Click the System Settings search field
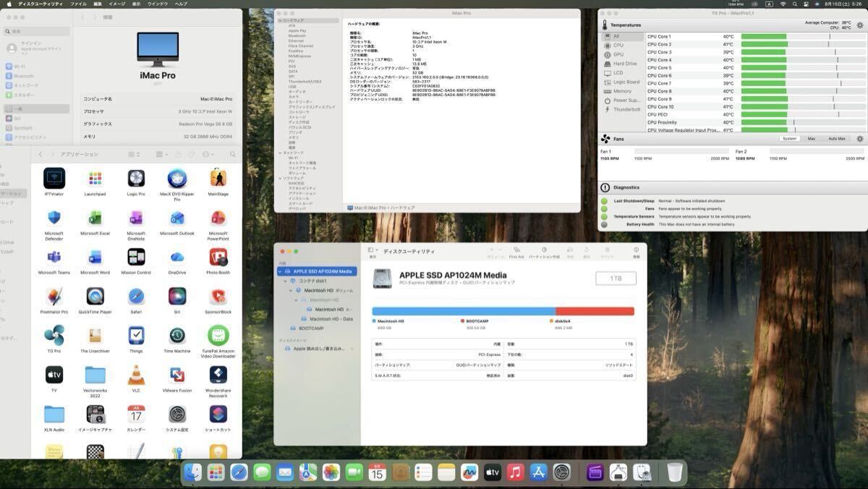Screen dimensions: 868x489 [x=36, y=31]
